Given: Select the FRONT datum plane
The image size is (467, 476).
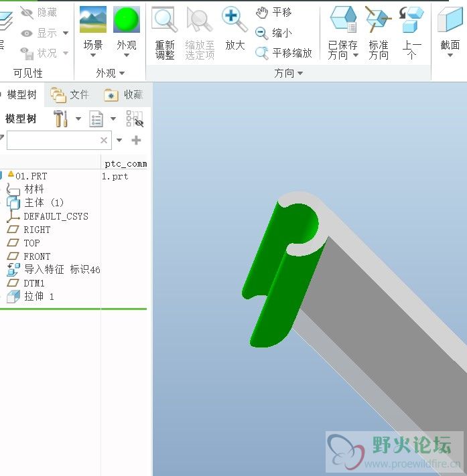Looking at the screenshot, I should coord(37,256).
